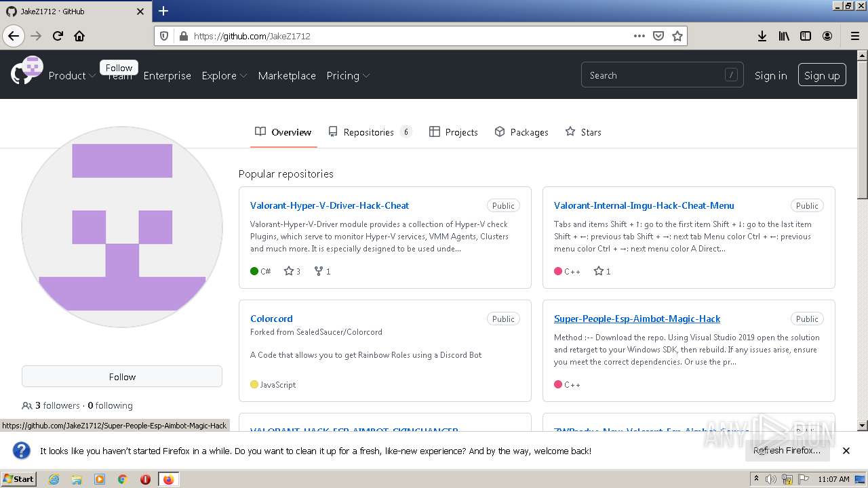Open the new tab plus button

(163, 11)
